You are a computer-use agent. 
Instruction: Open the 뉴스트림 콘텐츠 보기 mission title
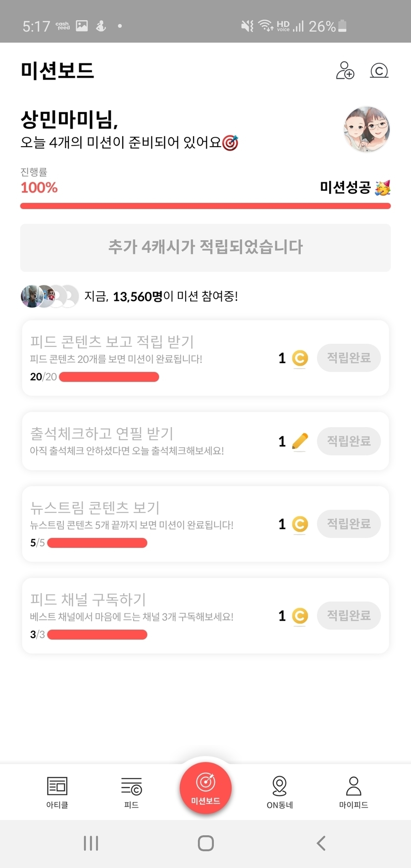pos(95,507)
